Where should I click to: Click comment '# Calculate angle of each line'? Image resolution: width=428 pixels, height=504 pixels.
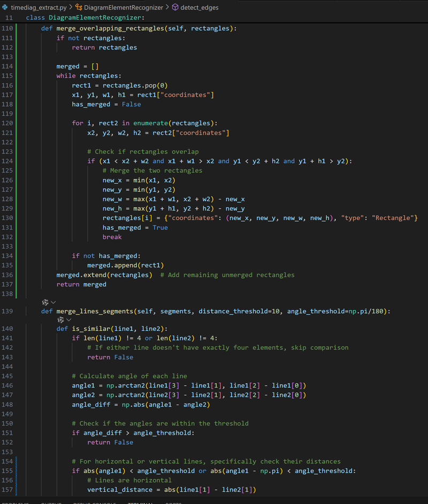[129, 376]
